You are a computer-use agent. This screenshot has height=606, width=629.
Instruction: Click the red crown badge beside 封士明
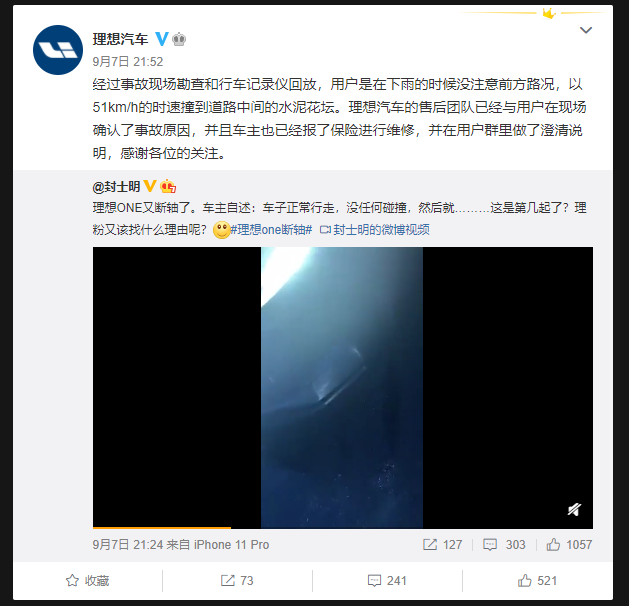click(x=168, y=186)
